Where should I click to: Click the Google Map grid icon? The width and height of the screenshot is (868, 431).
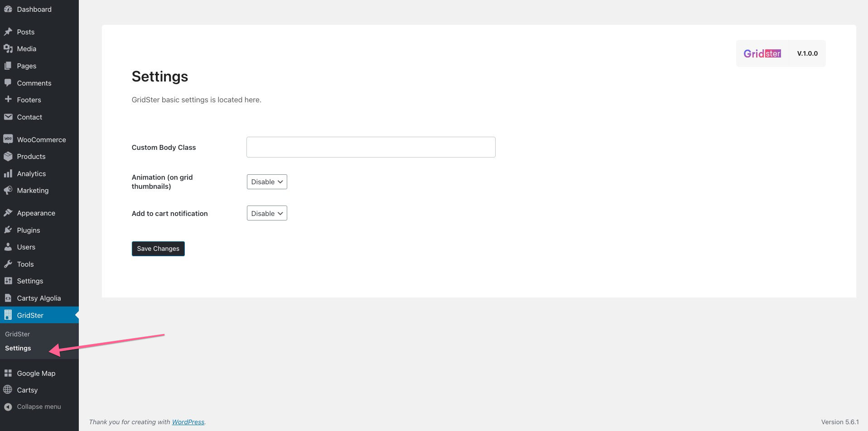(8, 373)
